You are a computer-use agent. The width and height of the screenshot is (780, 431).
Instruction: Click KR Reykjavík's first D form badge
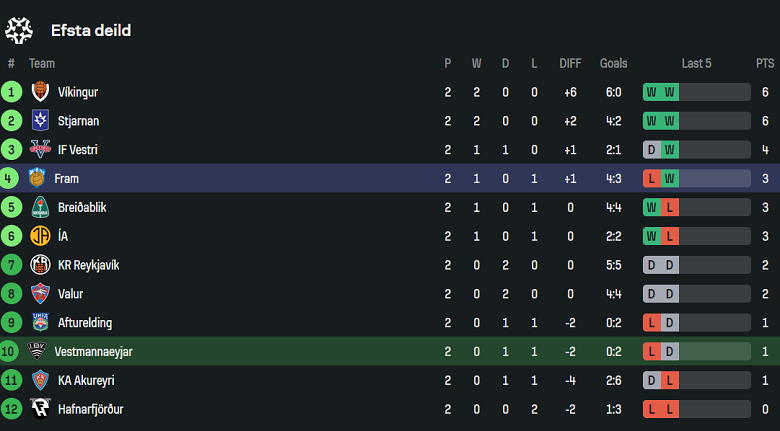click(652, 265)
